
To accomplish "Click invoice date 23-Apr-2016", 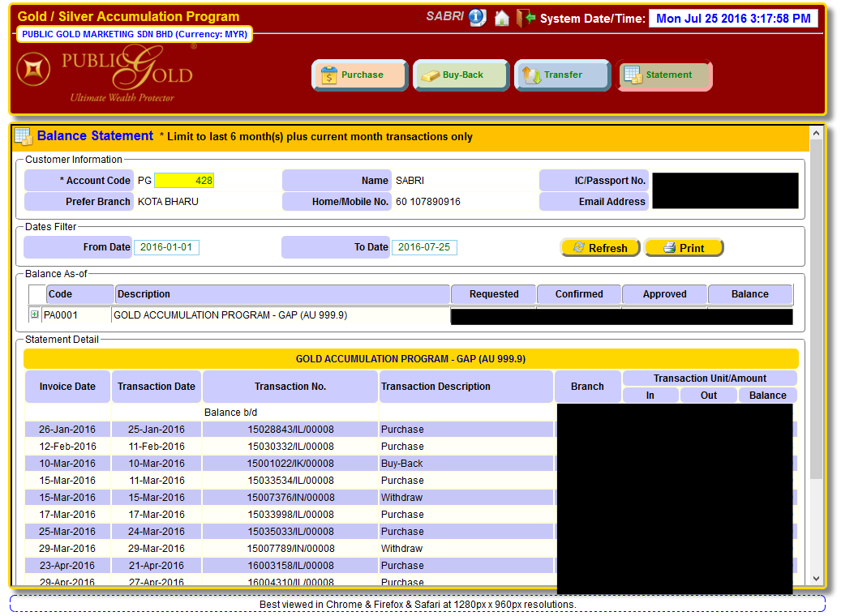I will coord(67,566).
